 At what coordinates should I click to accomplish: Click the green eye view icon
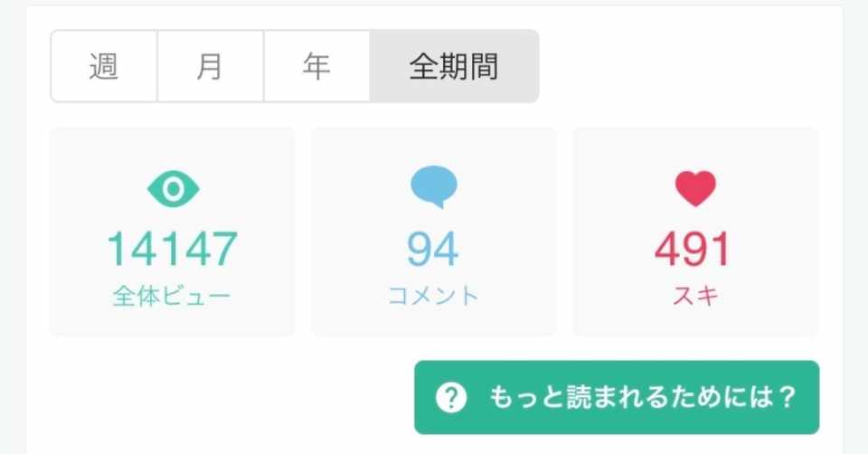pyautogui.click(x=173, y=188)
